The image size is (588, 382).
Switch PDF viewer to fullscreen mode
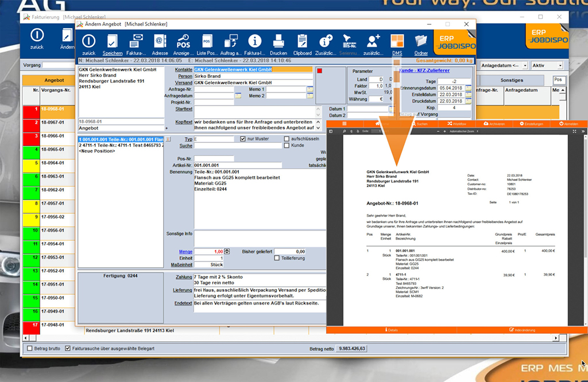574,131
